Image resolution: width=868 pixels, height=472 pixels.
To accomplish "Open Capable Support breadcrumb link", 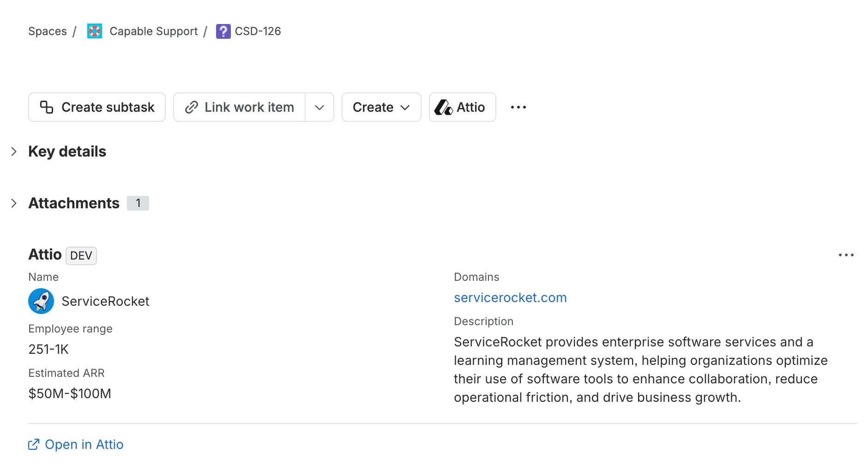I will [x=153, y=31].
